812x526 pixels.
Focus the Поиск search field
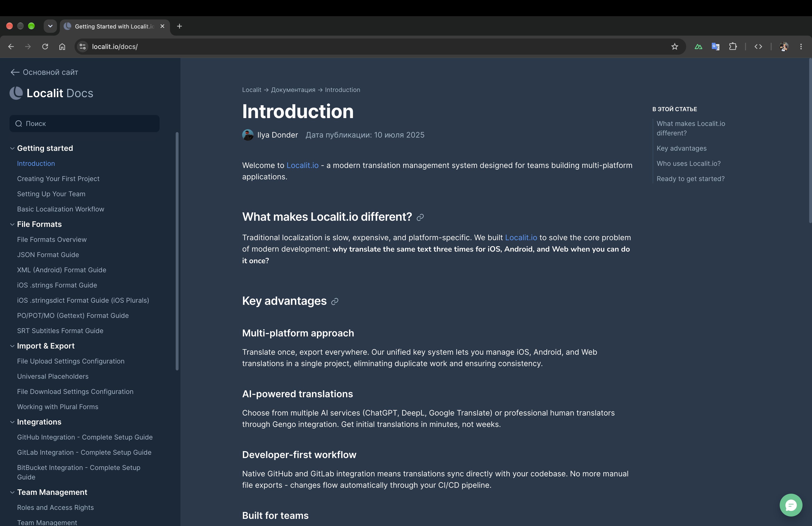(x=84, y=124)
